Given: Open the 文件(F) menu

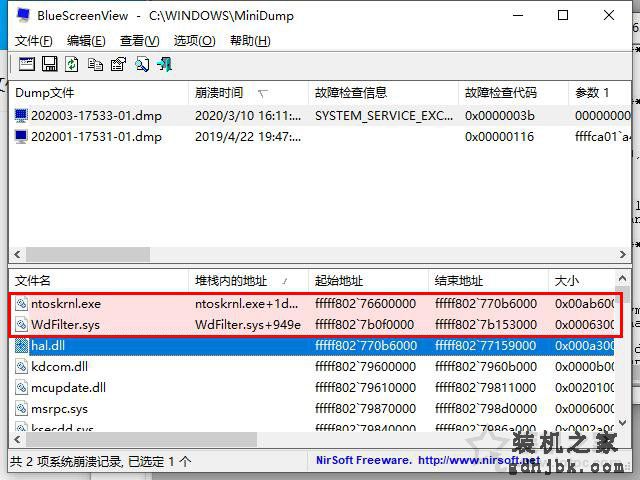Looking at the screenshot, I should click(x=34, y=41).
